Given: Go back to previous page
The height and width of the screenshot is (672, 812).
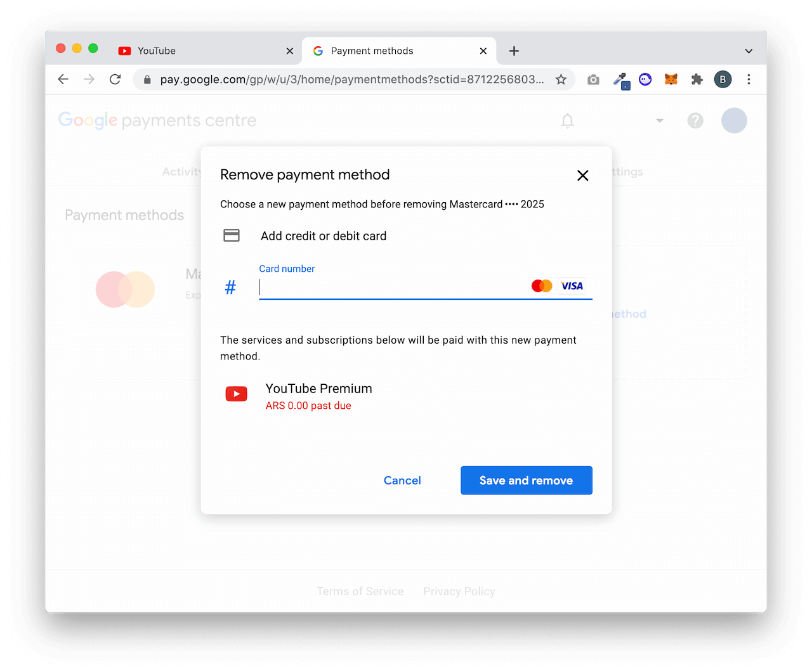Looking at the screenshot, I should pyautogui.click(x=63, y=79).
